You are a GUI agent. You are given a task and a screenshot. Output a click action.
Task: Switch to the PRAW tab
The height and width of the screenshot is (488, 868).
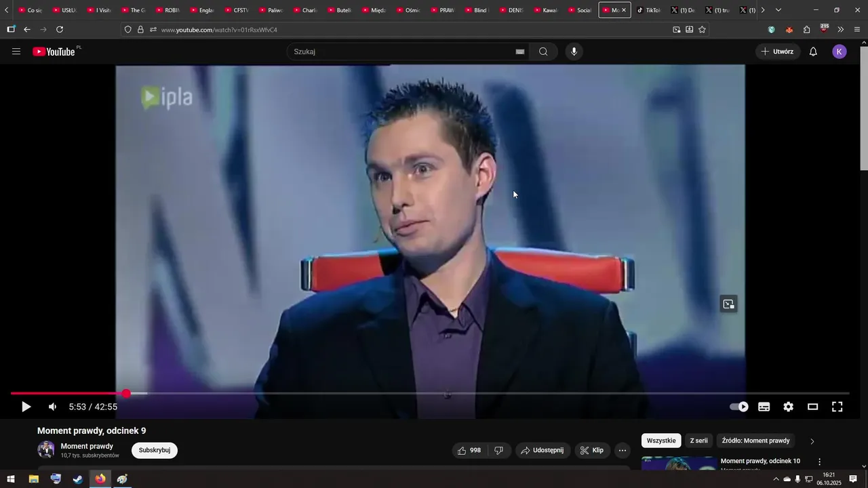pyautogui.click(x=442, y=10)
